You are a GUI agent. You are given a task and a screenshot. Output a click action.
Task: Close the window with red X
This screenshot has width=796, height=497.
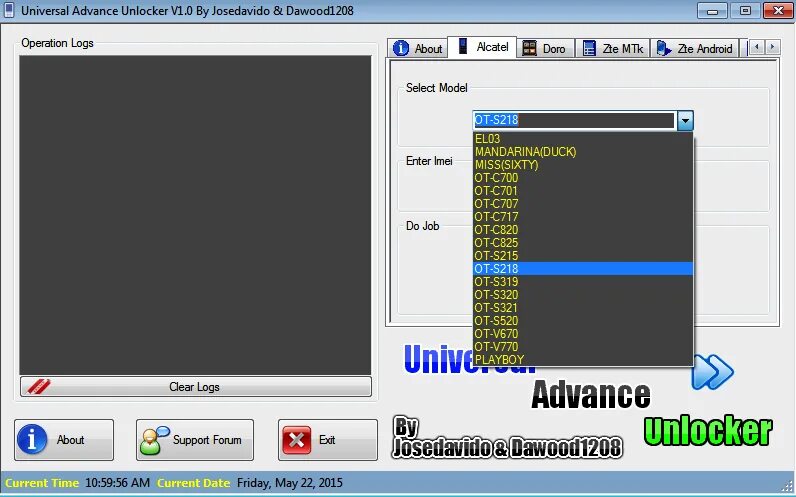[778, 11]
